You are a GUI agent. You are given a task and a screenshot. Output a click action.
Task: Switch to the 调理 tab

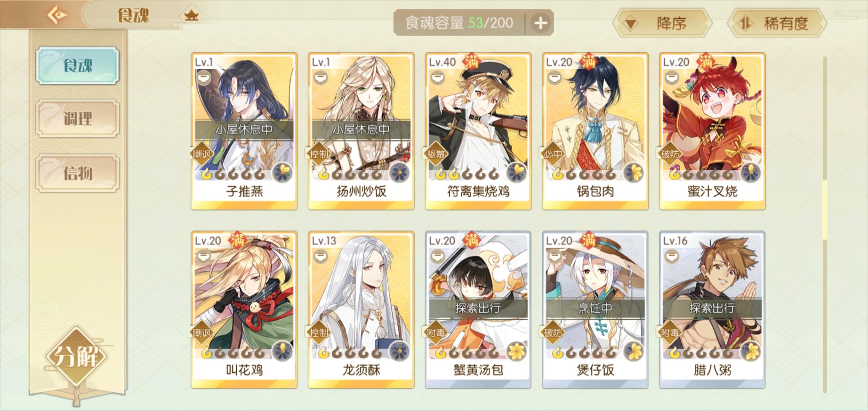pos(78,118)
